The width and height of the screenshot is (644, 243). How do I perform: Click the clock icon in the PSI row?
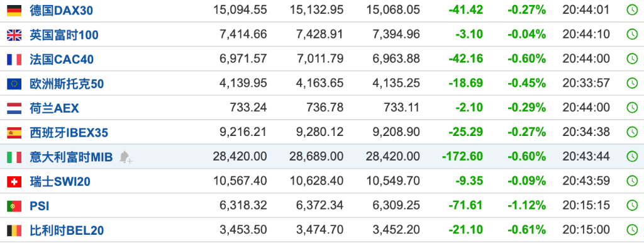click(631, 205)
